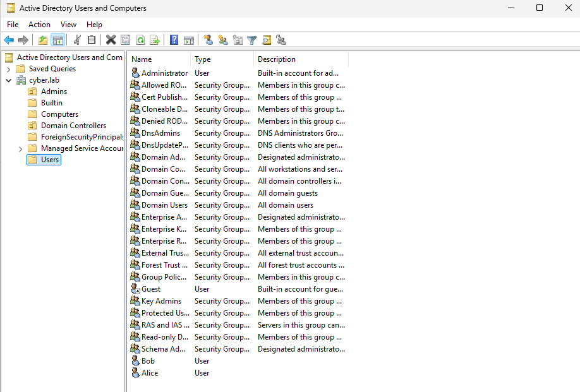Screen dimensions: 580x392
Task: Open the View menu
Action: [68, 25]
